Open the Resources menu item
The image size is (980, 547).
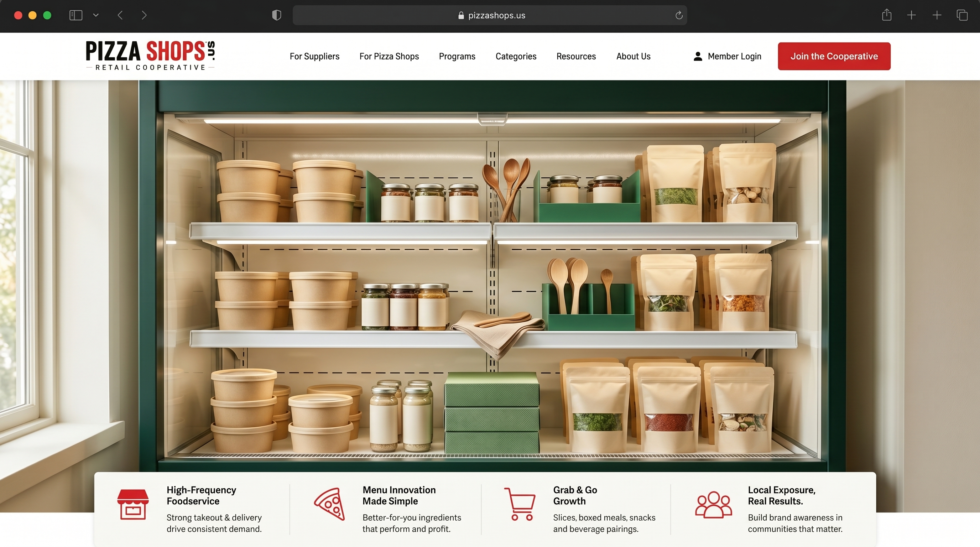pyautogui.click(x=576, y=56)
